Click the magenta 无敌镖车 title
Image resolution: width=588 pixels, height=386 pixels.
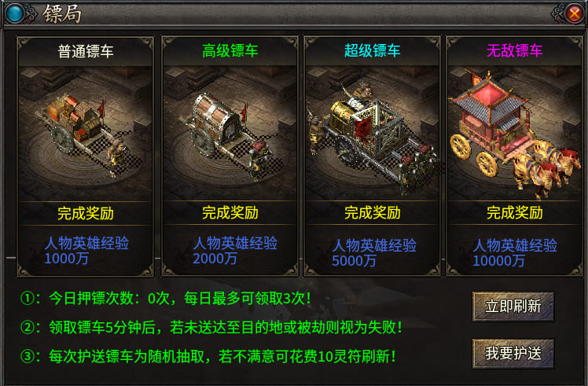tap(514, 50)
